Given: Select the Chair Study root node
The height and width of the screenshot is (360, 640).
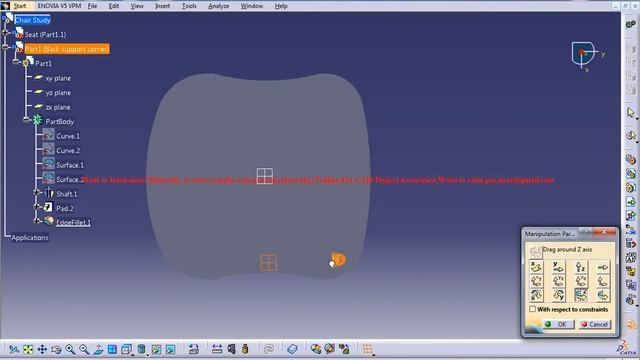Looking at the screenshot, I should tap(33, 20).
